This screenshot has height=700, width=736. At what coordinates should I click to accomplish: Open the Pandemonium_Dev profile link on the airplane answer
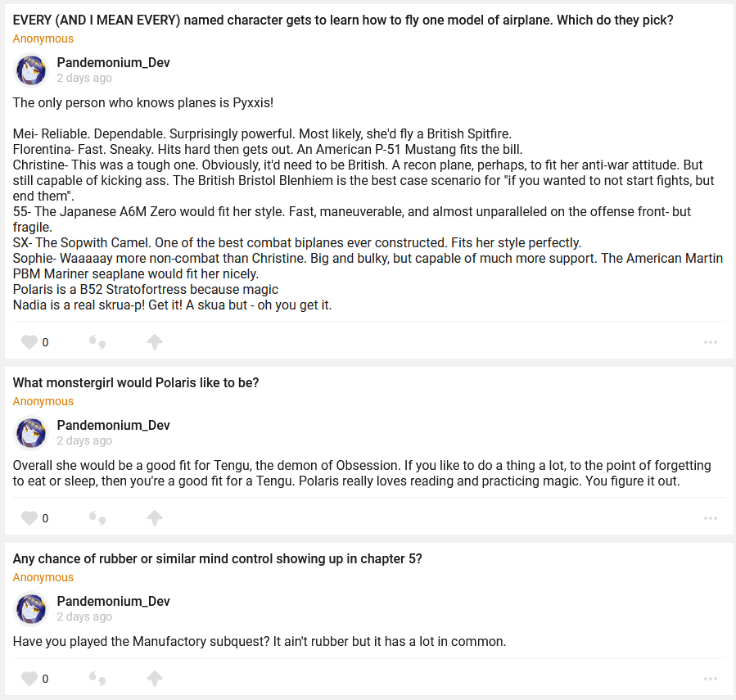(x=113, y=63)
